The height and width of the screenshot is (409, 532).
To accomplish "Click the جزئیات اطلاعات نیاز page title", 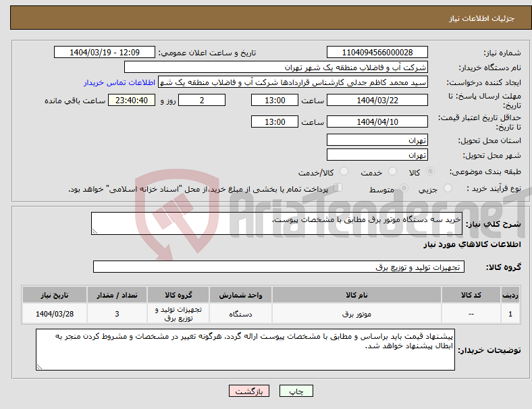I will [x=482, y=18].
